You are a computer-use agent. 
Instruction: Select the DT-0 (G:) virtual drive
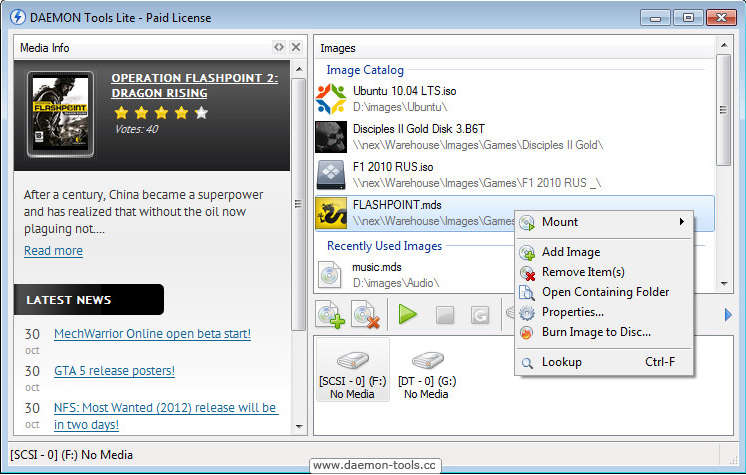pyautogui.click(x=427, y=374)
